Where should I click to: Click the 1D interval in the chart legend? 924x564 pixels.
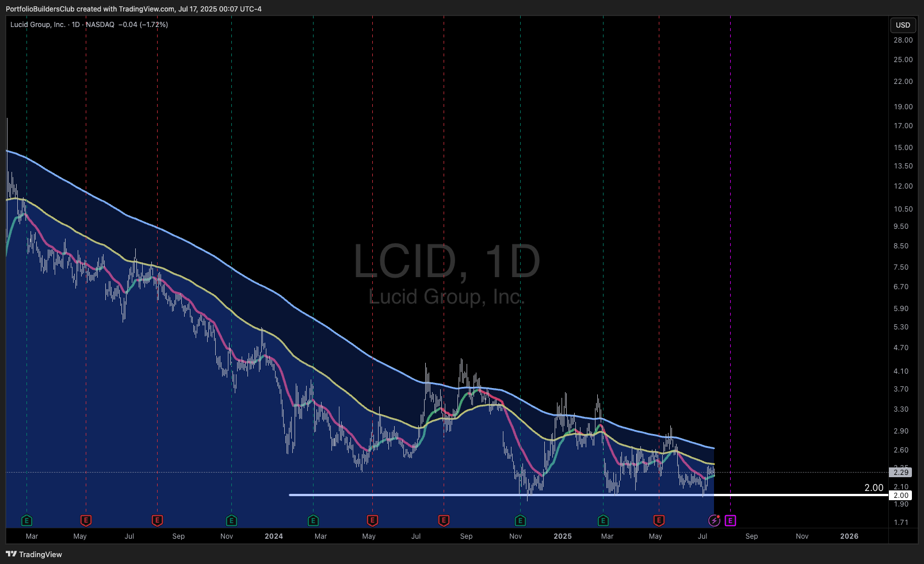76,25
